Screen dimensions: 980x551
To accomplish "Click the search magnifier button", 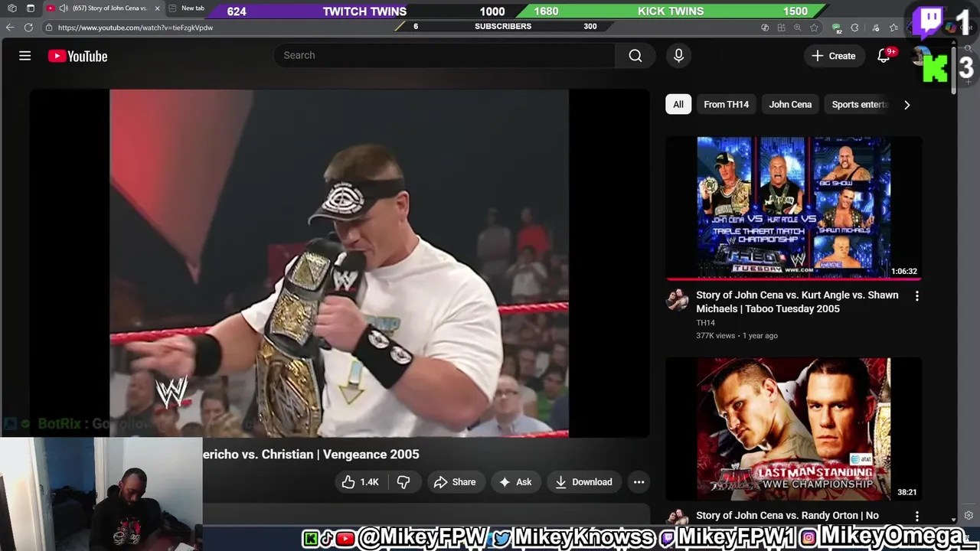I will 635,55.
